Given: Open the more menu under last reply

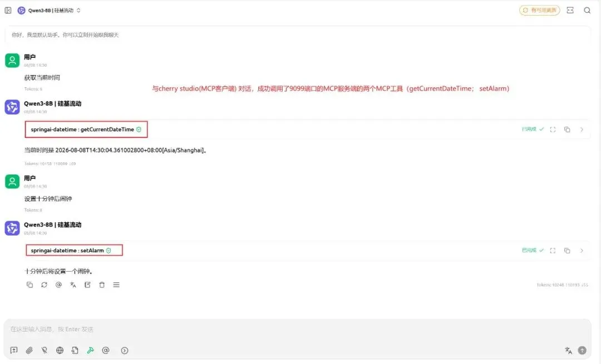Looking at the screenshot, I should (116, 285).
